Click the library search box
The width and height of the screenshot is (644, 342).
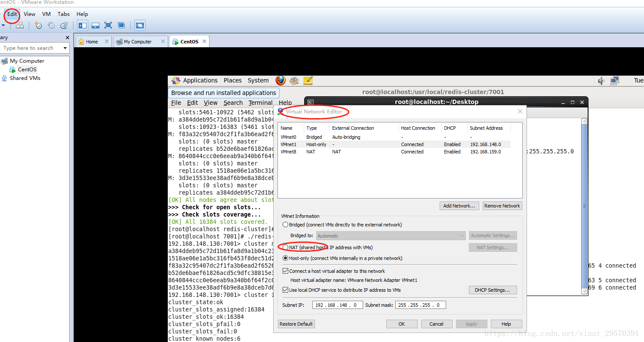coord(31,48)
